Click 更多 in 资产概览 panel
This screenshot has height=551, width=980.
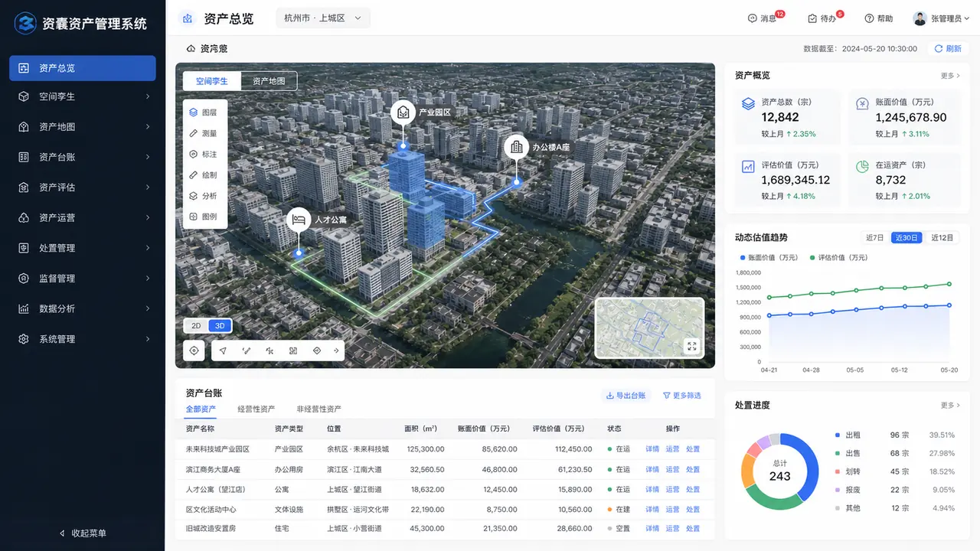pos(950,76)
